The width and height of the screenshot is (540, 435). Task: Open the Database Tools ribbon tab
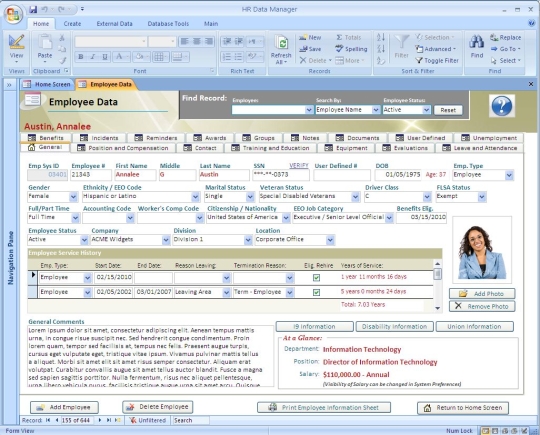(x=168, y=24)
